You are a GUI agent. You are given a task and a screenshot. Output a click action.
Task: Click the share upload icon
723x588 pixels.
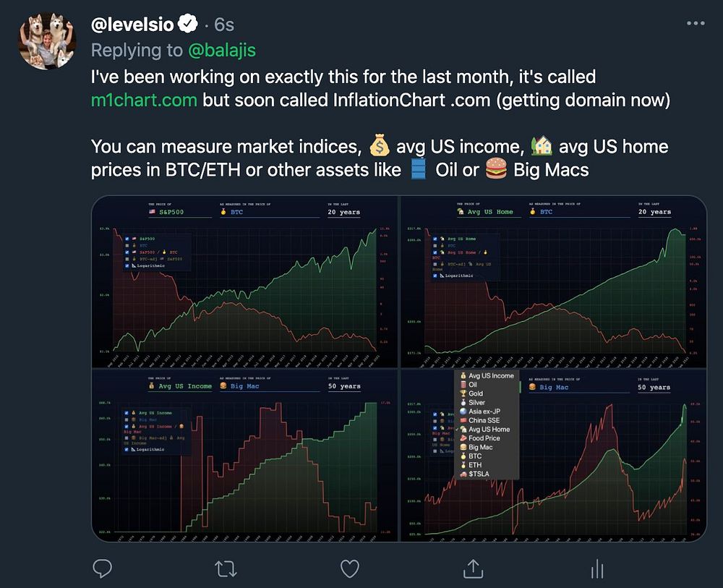(x=474, y=569)
